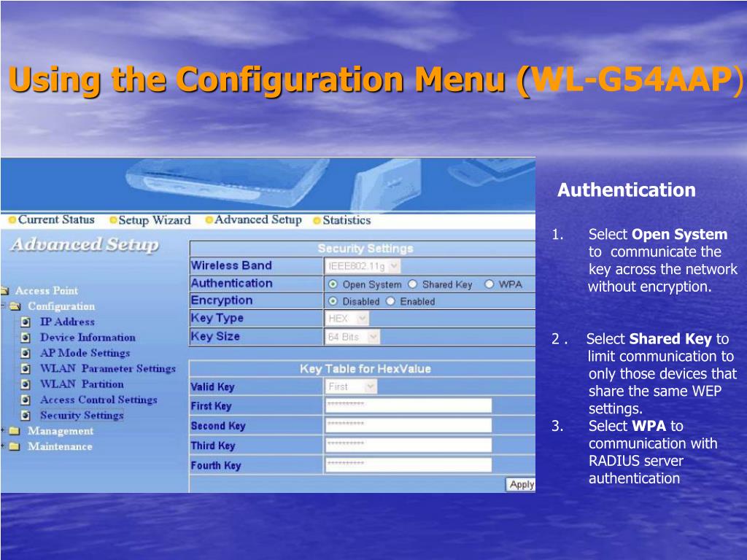Set Encryption to Disabled
This screenshot has height=560, width=747.
point(333,301)
